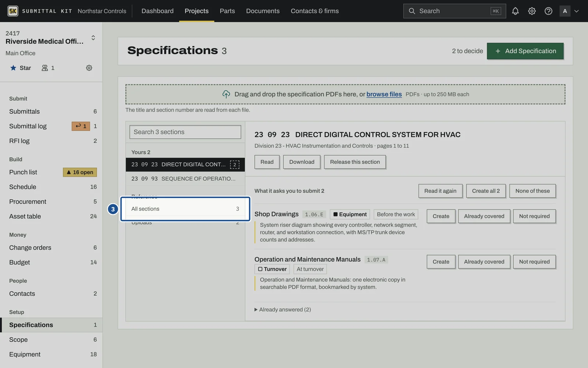Screen dimensions: 588x368
Task: Open Submittals in sidebar
Action: 51,112
